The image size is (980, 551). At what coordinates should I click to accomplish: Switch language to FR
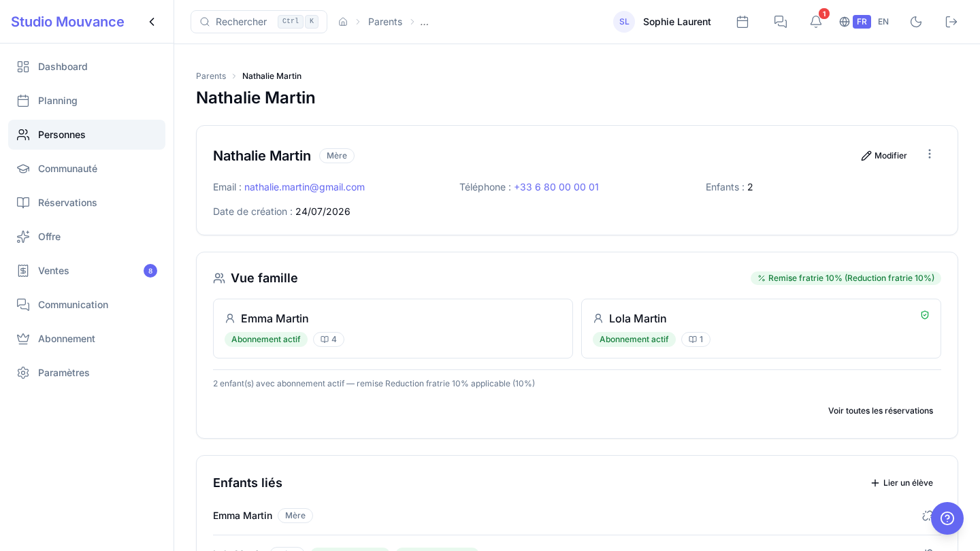pos(862,22)
